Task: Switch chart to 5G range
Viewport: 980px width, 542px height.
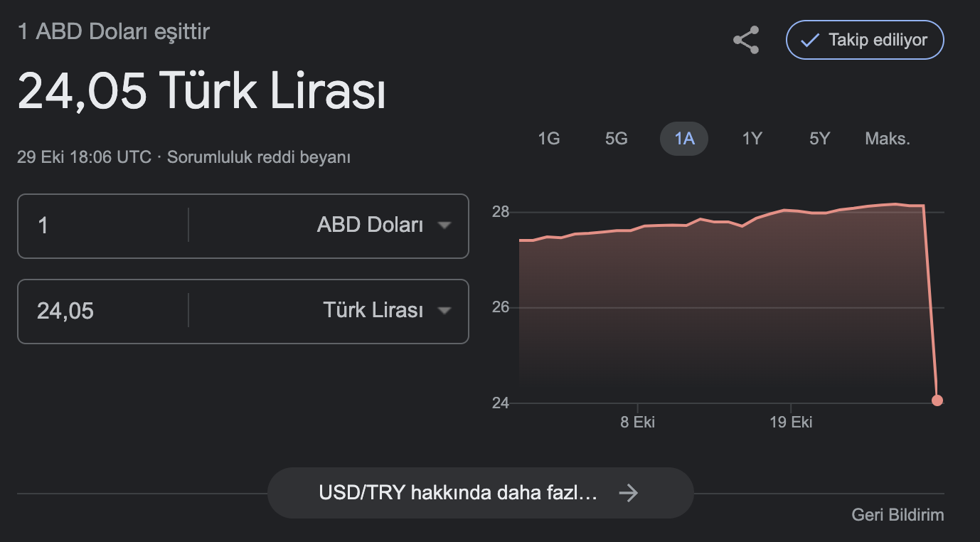Action: (617, 139)
